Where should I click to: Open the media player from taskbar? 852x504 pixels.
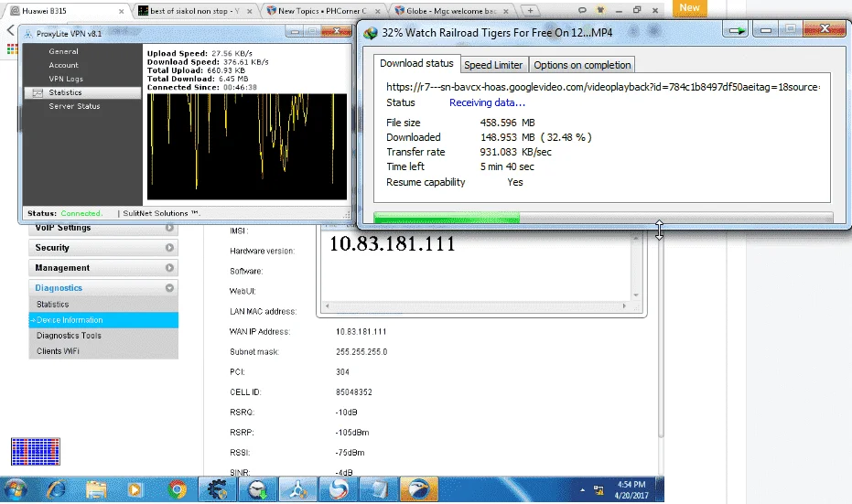[135, 490]
